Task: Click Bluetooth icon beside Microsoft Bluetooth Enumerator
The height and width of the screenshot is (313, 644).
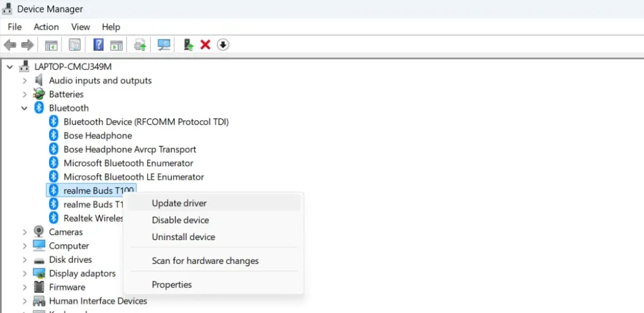Action: pos(53,163)
